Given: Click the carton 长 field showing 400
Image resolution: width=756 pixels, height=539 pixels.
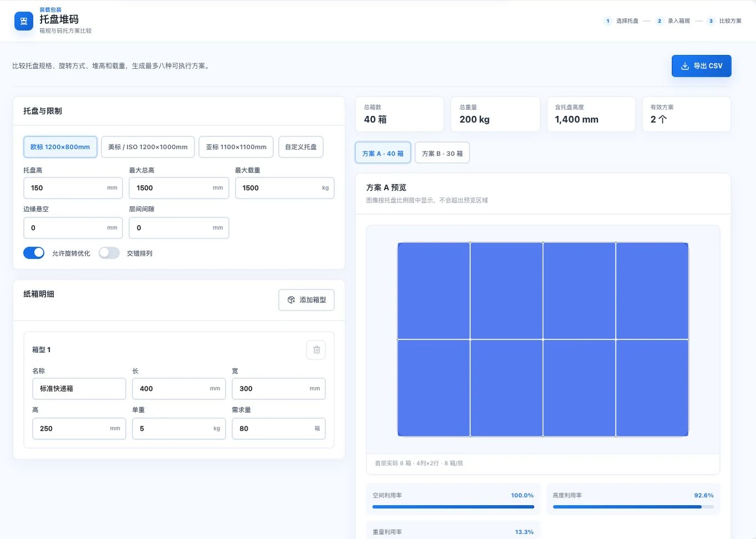Looking at the screenshot, I should point(179,389).
